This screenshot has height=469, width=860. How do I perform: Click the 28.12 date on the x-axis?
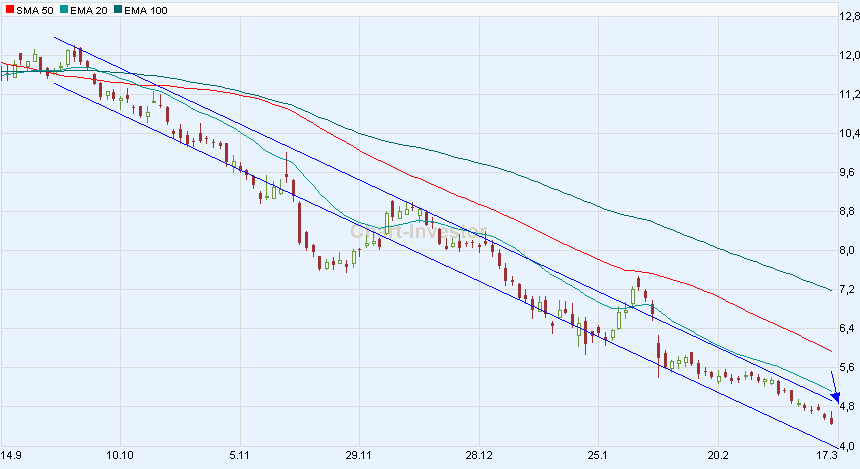click(x=480, y=454)
